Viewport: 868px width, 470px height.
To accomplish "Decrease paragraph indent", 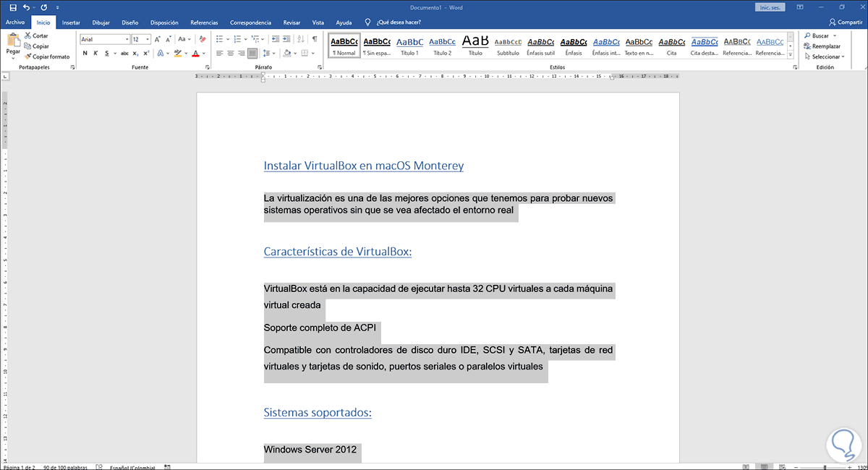I will pos(275,39).
